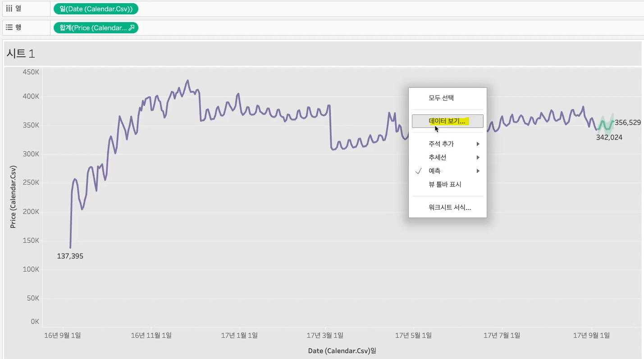Click the 342,024 data label
This screenshot has width=644, height=359.
click(609, 137)
